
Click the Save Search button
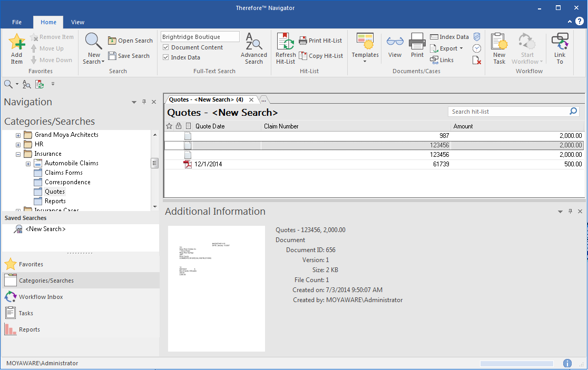click(130, 56)
